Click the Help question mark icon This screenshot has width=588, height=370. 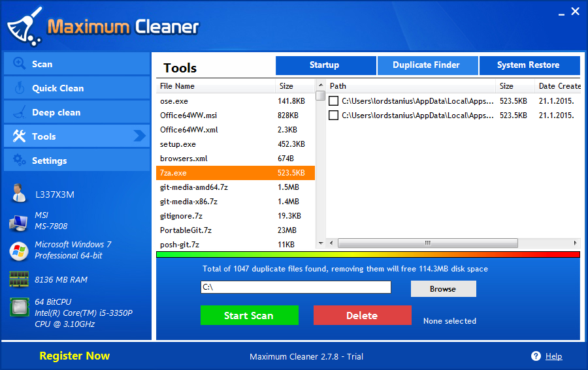[536, 356]
